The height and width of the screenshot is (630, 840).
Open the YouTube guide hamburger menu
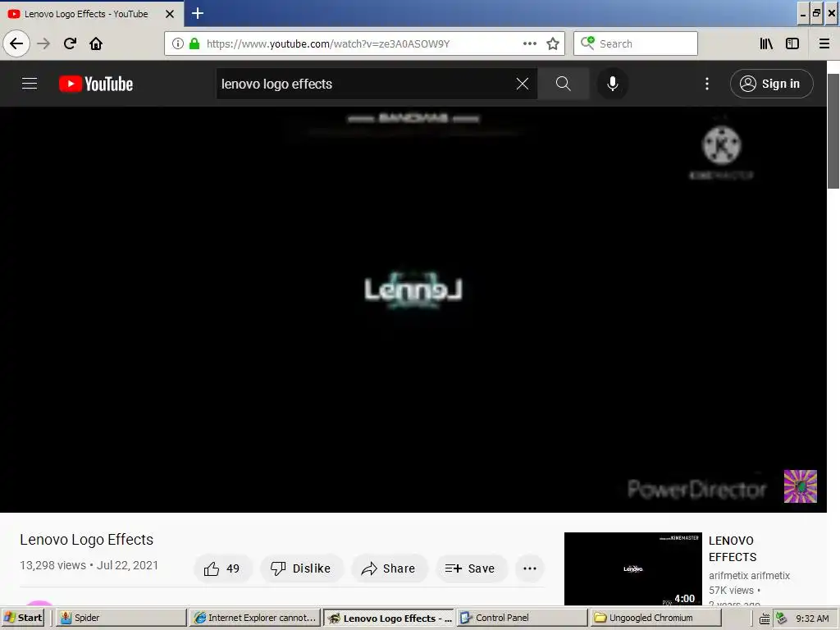[30, 84]
